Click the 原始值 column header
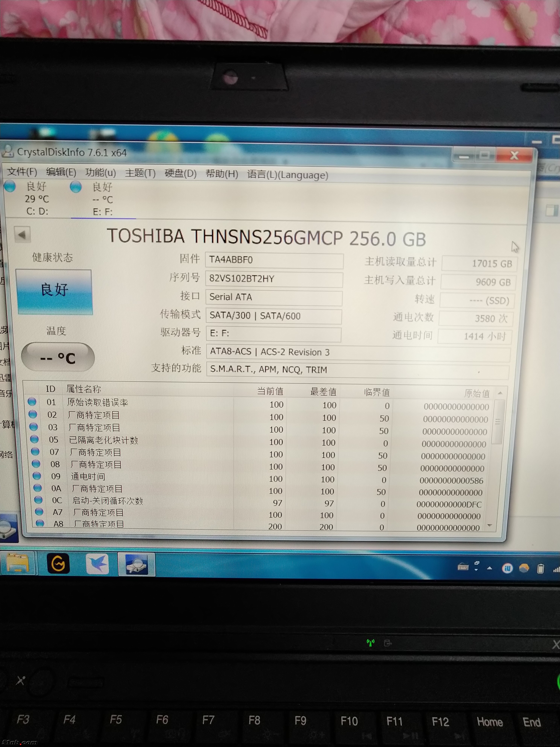The height and width of the screenshot is (747, 560). tap(477, 393)
